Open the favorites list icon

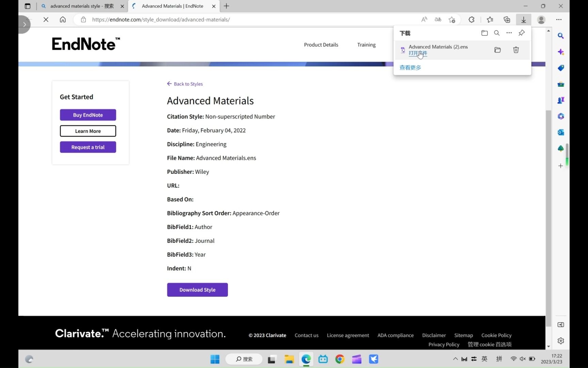coord(490,19)
